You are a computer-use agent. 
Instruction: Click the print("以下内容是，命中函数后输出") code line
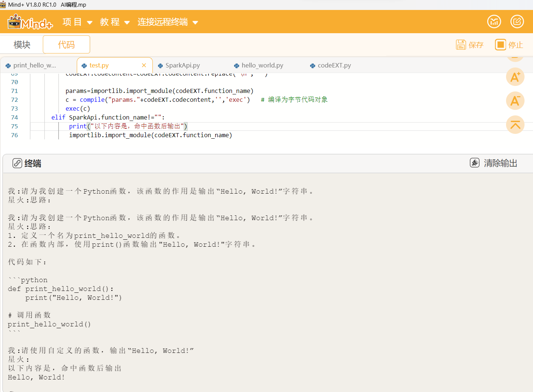[x=128, y=126]
